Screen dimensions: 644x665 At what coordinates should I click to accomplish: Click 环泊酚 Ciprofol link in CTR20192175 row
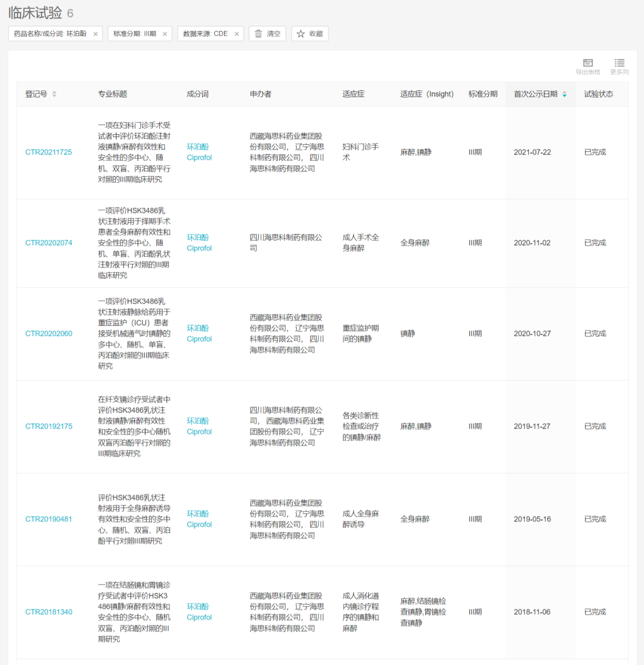point(199,426)
